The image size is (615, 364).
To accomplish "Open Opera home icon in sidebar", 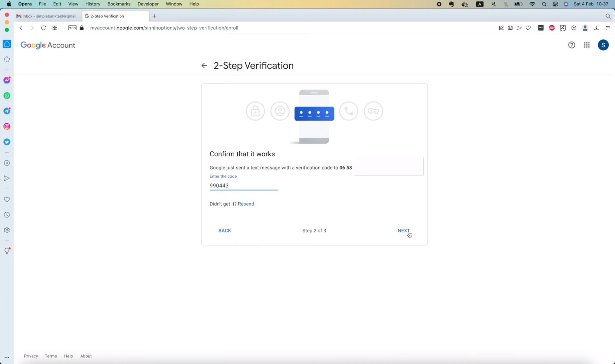I will pos(7,44).
